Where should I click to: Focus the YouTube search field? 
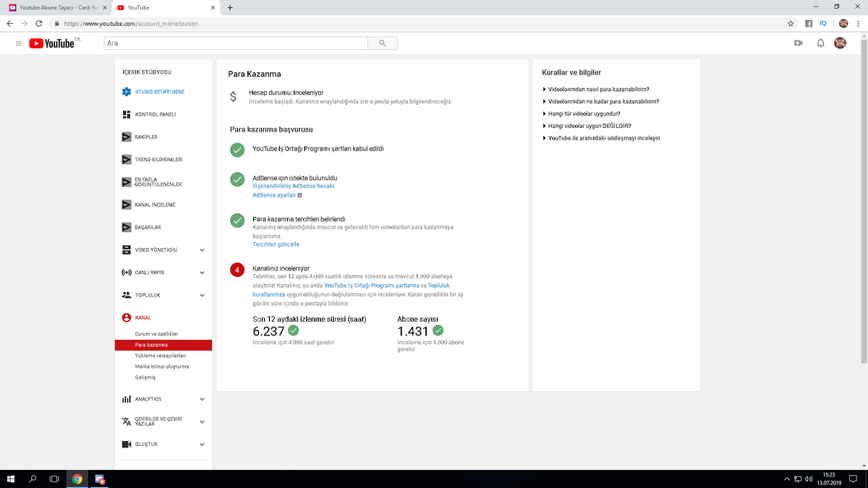(x=236, y=43)
